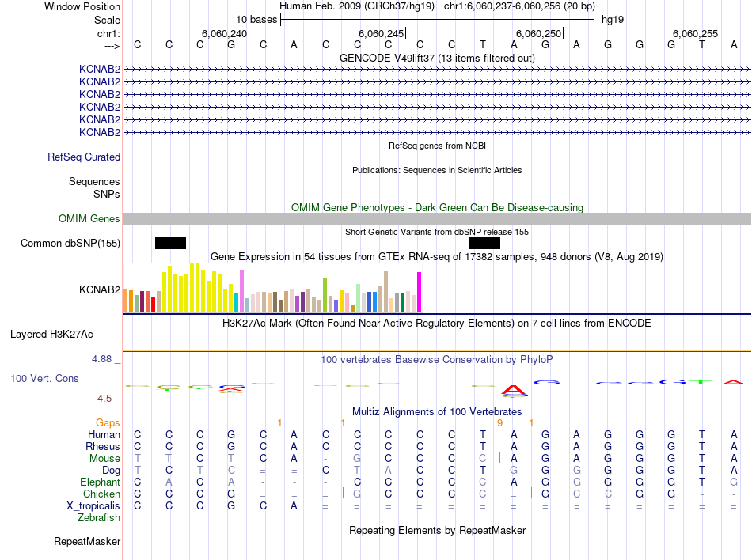
Task: Click the SNPs label under Sequences
Action: click(107, 194)
